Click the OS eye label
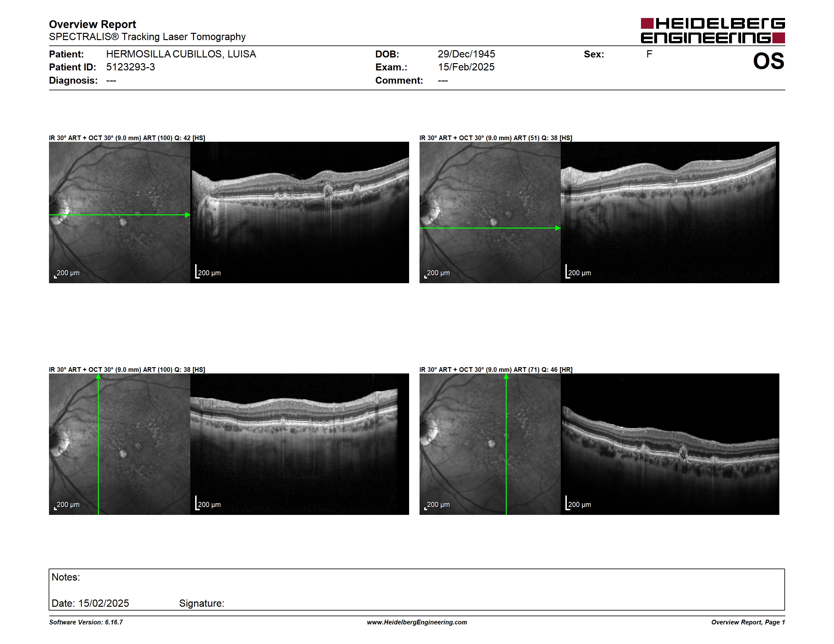Screen dimensions: 834x644 click(768, 61)
